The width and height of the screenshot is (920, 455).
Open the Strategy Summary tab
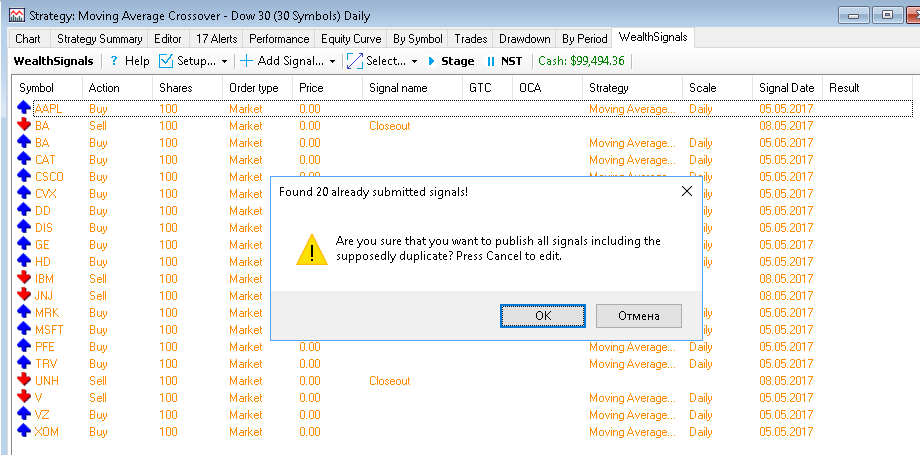point(99,39)
